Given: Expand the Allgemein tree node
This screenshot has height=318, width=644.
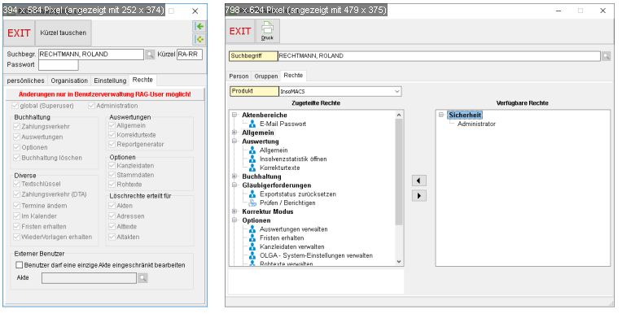Looking at the screenshot, I should (234, 133).
